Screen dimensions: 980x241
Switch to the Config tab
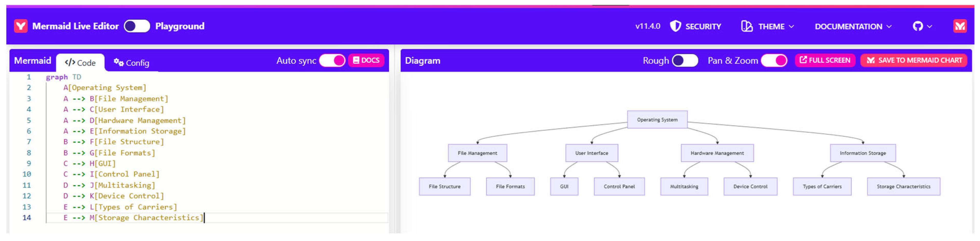(x=131, y=62)
